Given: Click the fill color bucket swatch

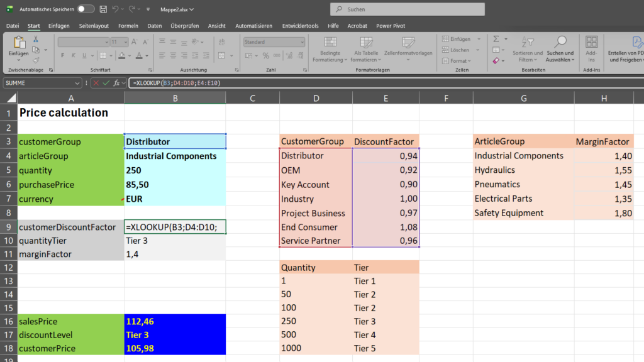Looking at the screenshot, I should 122,55.
